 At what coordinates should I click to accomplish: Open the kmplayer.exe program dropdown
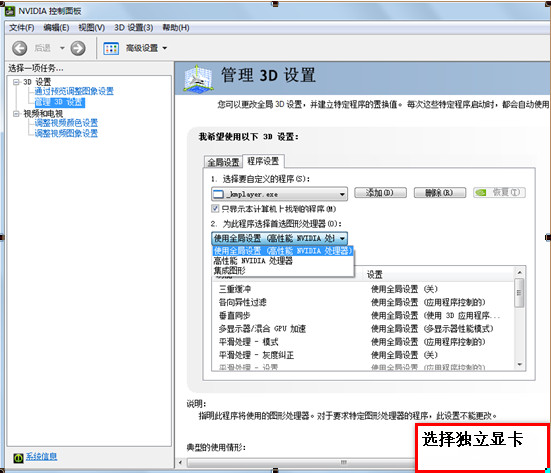tap(279, 194)
